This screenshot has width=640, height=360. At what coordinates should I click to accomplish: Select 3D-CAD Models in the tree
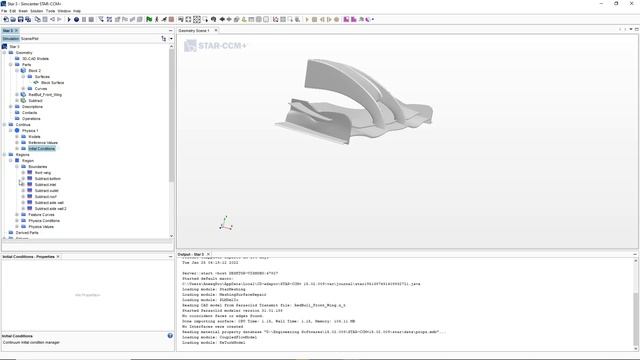tap(35, 58)
